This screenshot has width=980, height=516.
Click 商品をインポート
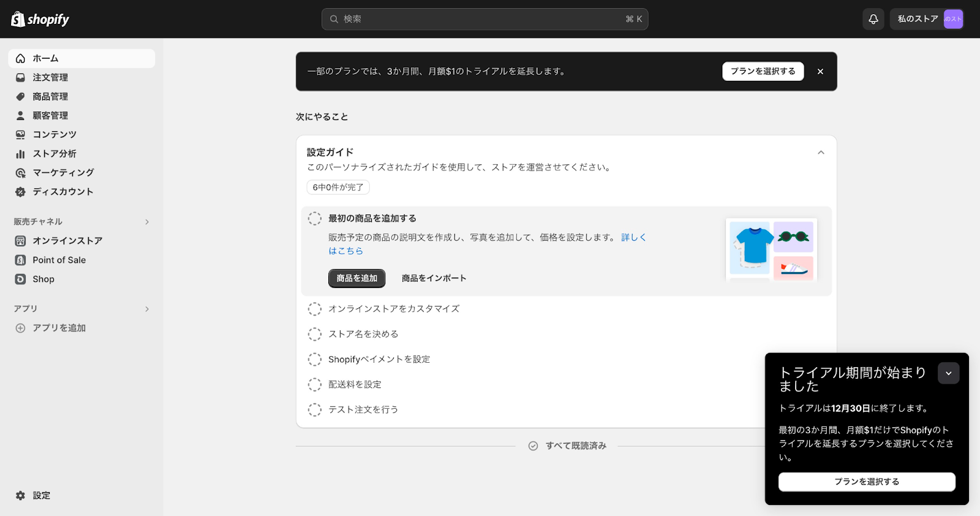pyautogui.click(x=434, y=278)
